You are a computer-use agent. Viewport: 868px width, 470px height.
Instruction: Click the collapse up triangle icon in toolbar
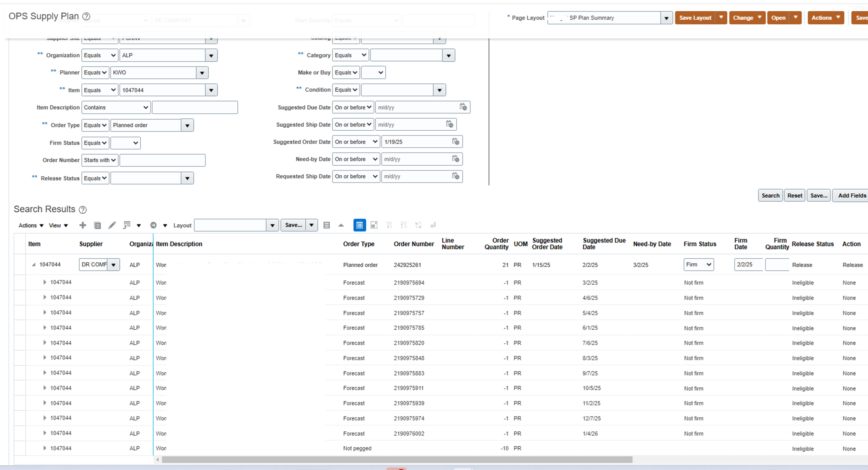point(341,225)
